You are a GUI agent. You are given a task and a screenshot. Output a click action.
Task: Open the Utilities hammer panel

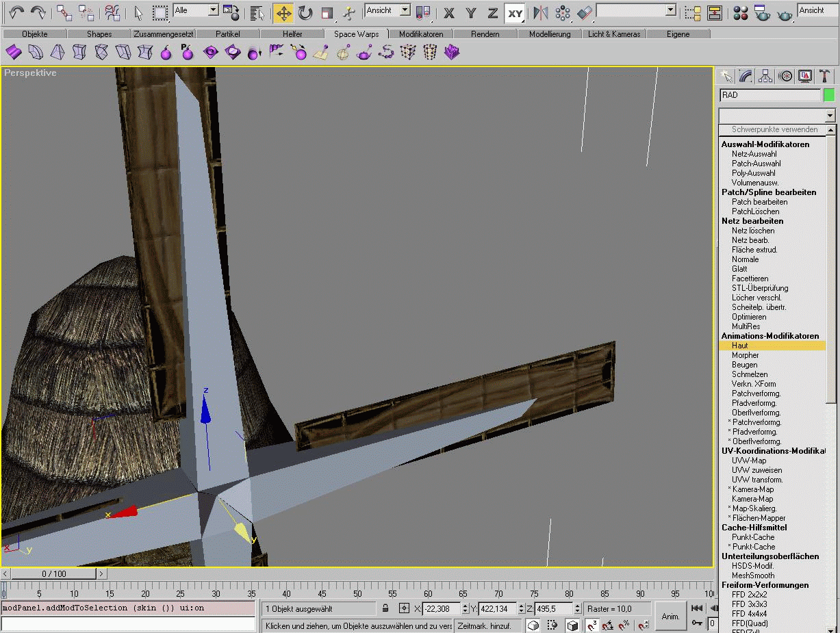point(825,76)
